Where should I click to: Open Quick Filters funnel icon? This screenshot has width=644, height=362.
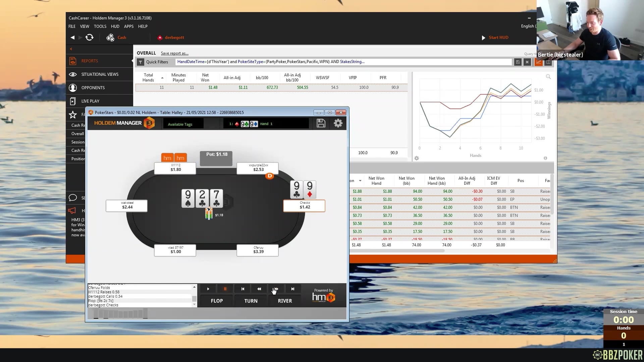coord(141,62)
